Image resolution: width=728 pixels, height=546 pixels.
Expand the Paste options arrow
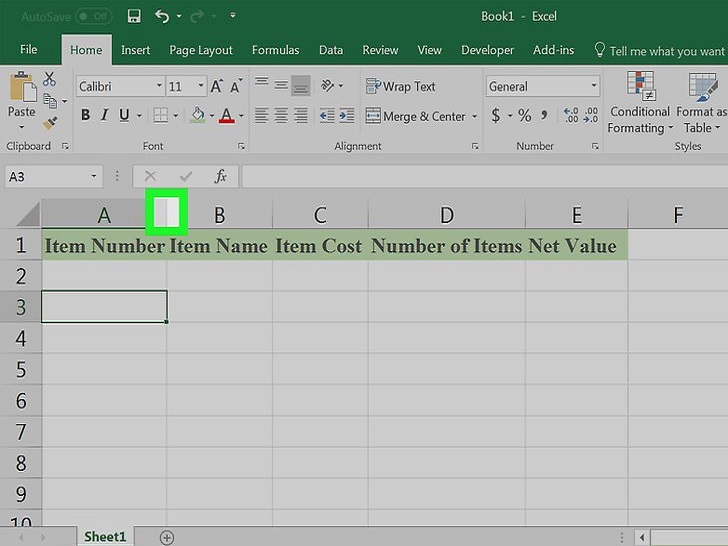[x=21, y=127]
